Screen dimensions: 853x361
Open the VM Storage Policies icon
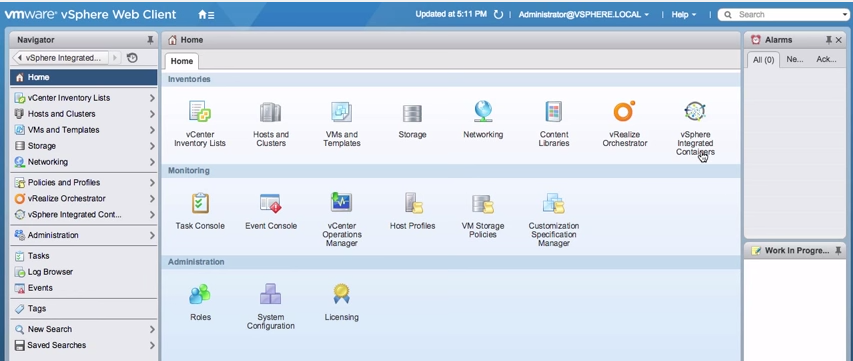pos(483,203)
